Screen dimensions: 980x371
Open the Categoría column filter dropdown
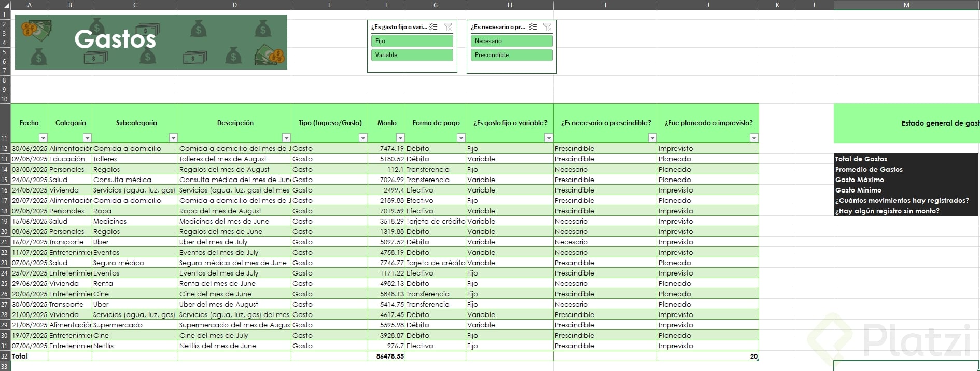(87, 138)
